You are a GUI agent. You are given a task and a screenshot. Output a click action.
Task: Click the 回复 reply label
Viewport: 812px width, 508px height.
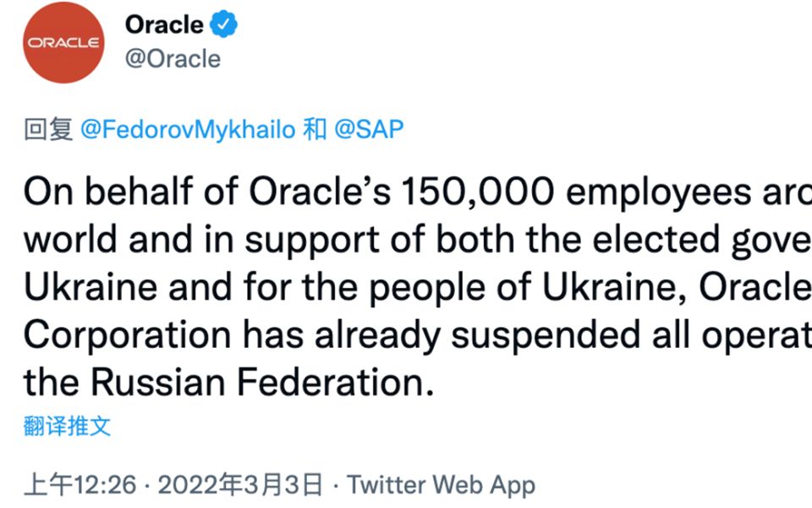48,130
